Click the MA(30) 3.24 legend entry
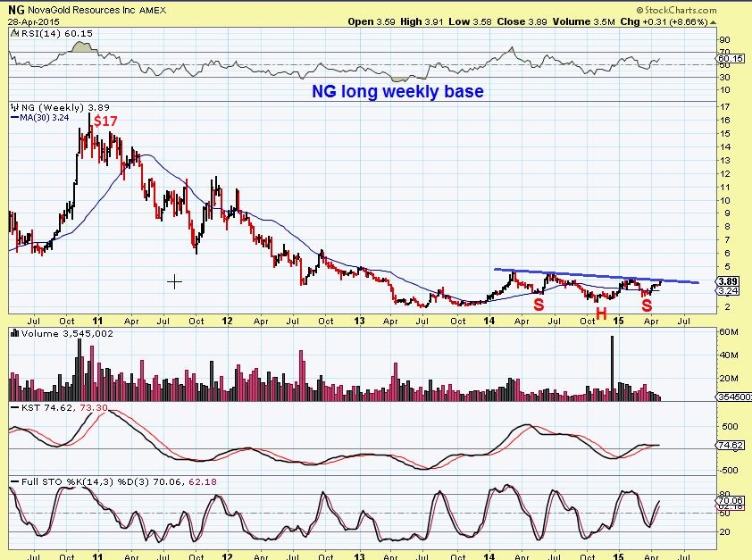The height and width of the screenshot is (560, 752). [x=40, y=118]
